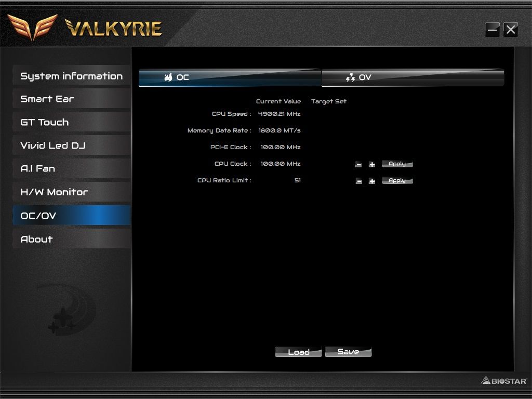Select the CPU Ratio Limit value 51

298,180
